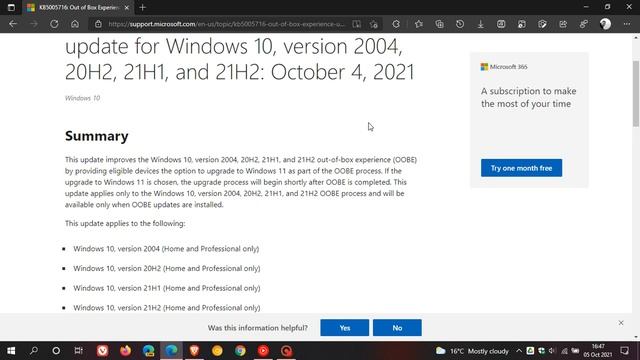Click the Microsoft 365 logo

coord(504,67)
